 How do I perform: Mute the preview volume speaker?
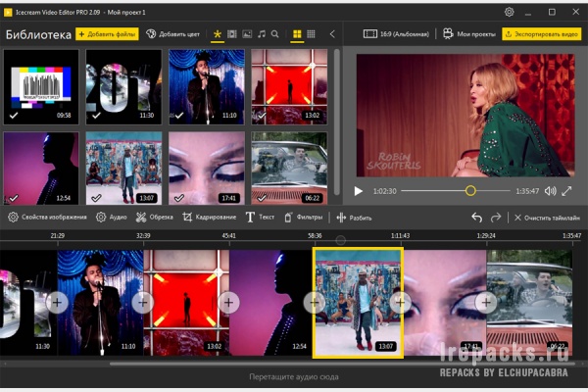[x=550, y=191]
